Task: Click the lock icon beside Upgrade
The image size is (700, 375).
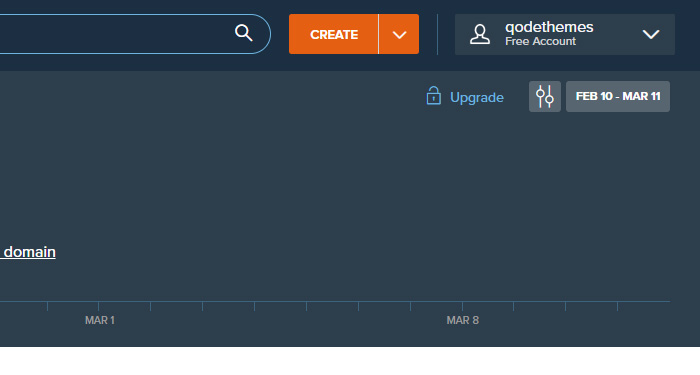Action: tap(433, 96)
